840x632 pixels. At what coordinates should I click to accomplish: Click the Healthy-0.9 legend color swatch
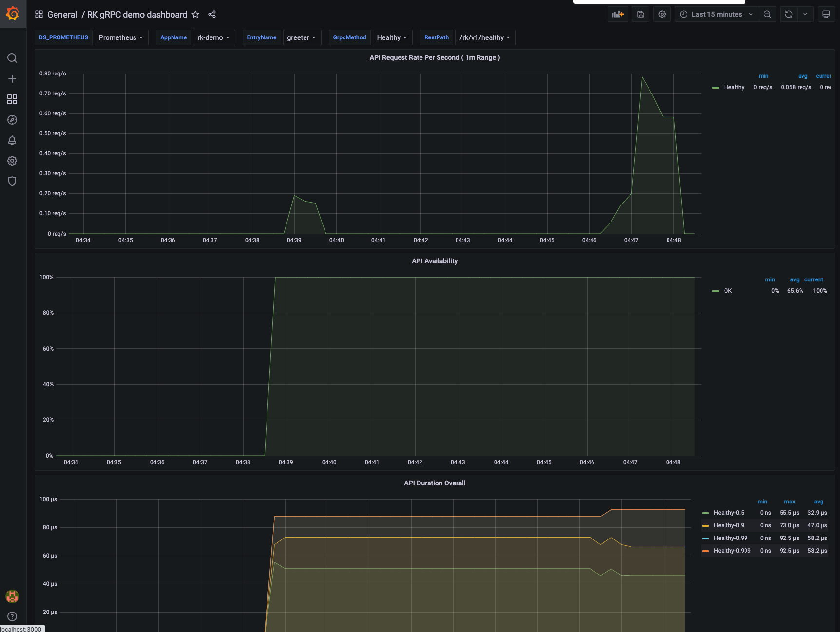point(706,525)
